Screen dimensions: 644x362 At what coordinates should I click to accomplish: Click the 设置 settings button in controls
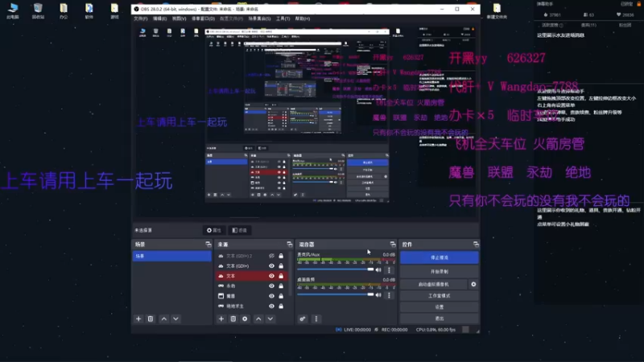point(439,307)
